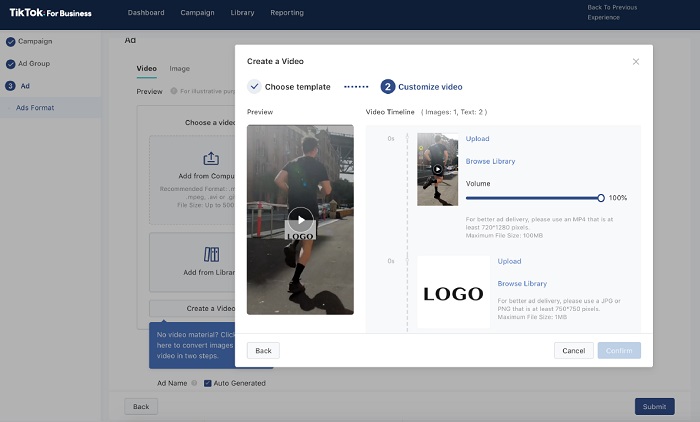Click the Ad Group step checkmark icon
Screen dimensions: 700x422
(10, 64)
